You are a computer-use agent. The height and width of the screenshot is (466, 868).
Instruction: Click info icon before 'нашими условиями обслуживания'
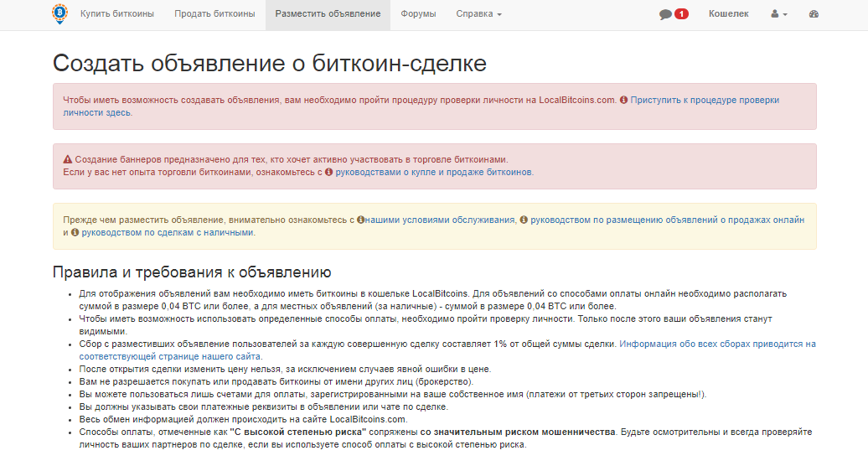point(361,220)
